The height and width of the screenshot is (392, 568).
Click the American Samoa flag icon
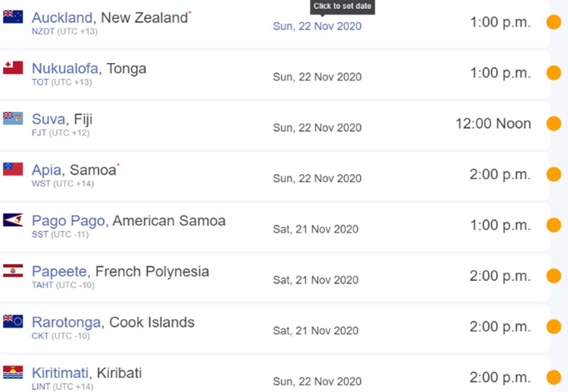click(x=13, y=220)
